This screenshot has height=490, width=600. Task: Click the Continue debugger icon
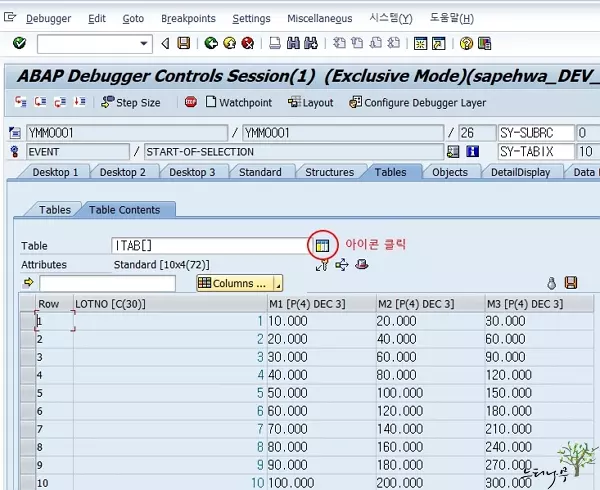point(80,102)
